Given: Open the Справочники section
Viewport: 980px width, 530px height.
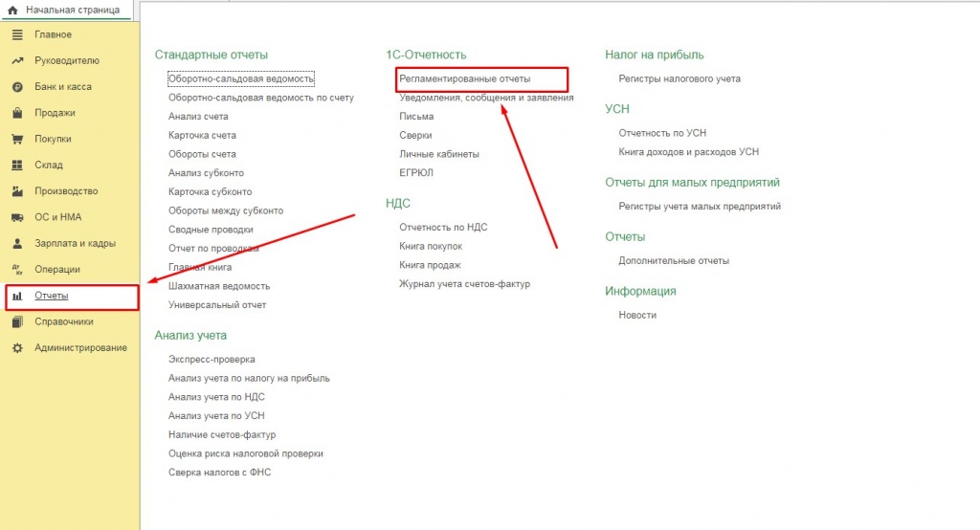Looking at the screenshot, I should click(64, 321).
